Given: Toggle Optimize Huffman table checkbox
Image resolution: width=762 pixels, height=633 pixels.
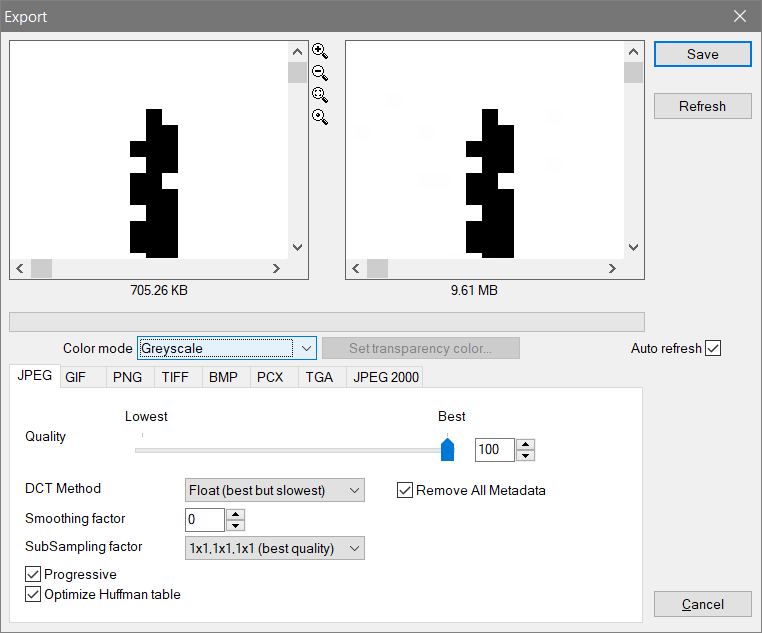Looking at the screenshot, I should 33,594.
